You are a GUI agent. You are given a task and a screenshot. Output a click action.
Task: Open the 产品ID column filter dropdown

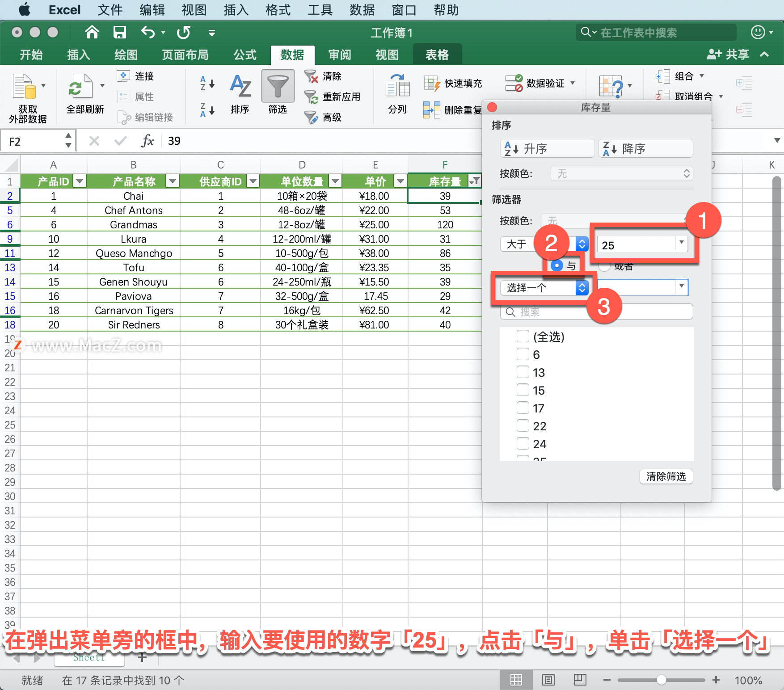click(x=80, y=181)
